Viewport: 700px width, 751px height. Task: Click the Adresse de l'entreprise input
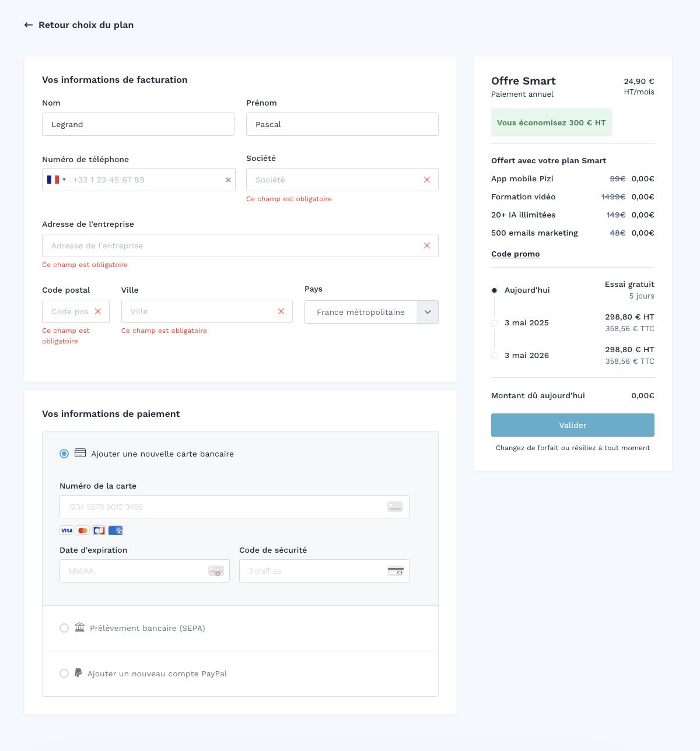240,245
